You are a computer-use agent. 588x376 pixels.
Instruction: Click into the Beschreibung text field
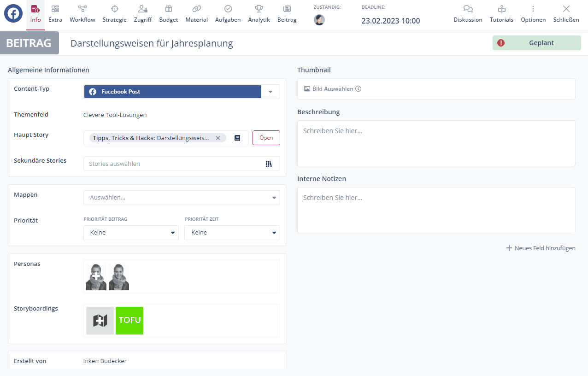tap(436, 143)
